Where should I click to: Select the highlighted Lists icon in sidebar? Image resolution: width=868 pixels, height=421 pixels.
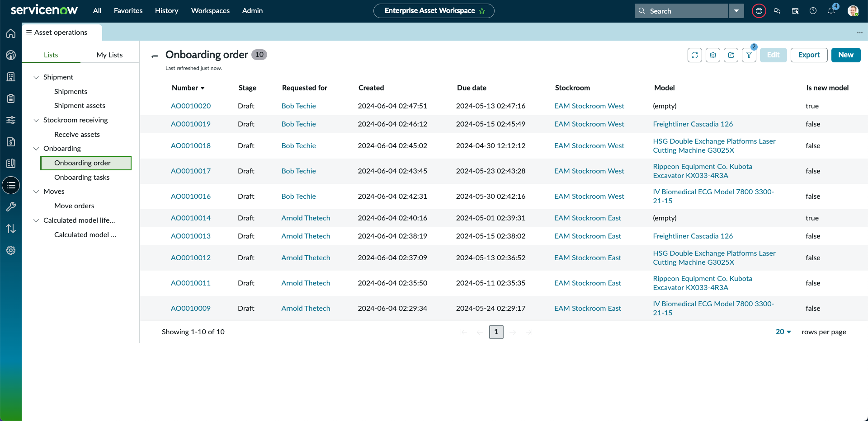[11, 185]
